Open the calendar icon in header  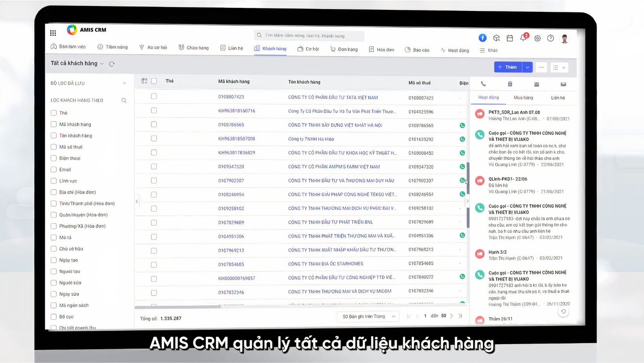coord(510,38)
